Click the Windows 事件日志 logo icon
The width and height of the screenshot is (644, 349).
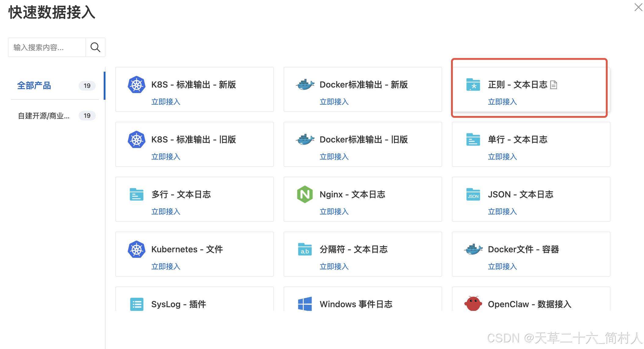[305, 304]
